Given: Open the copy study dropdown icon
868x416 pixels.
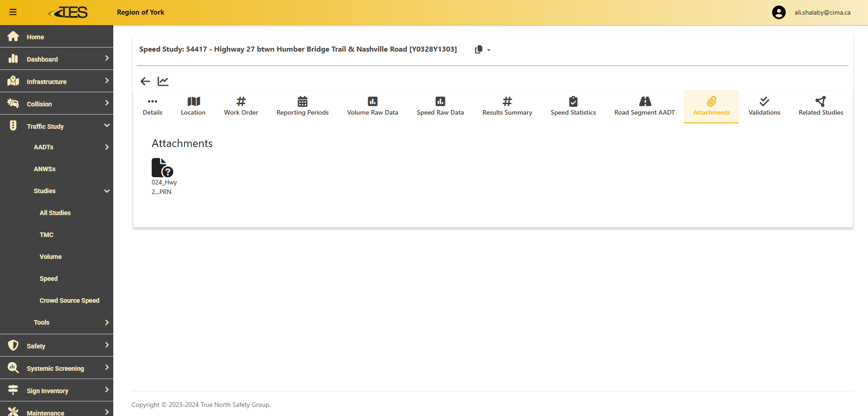Looking at the screenshot, I should point(482,49).
